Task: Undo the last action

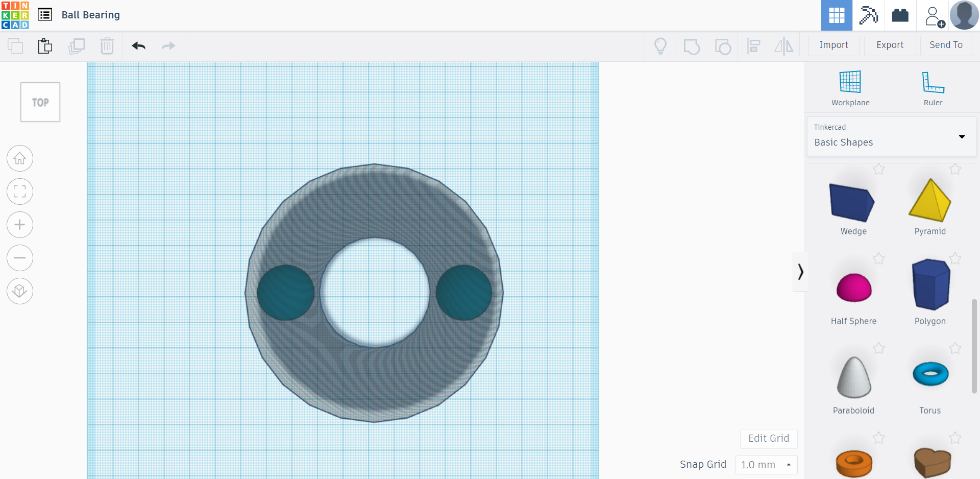Action: (x=139, y=46)
